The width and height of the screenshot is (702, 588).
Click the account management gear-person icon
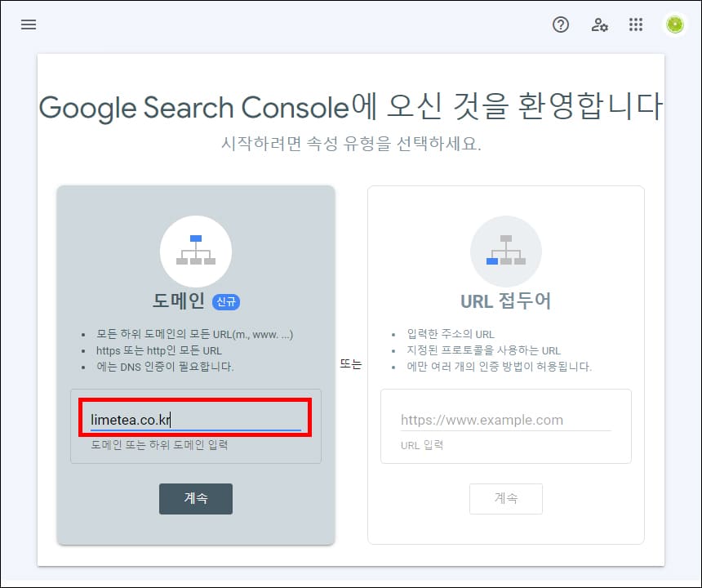[599, 25]
